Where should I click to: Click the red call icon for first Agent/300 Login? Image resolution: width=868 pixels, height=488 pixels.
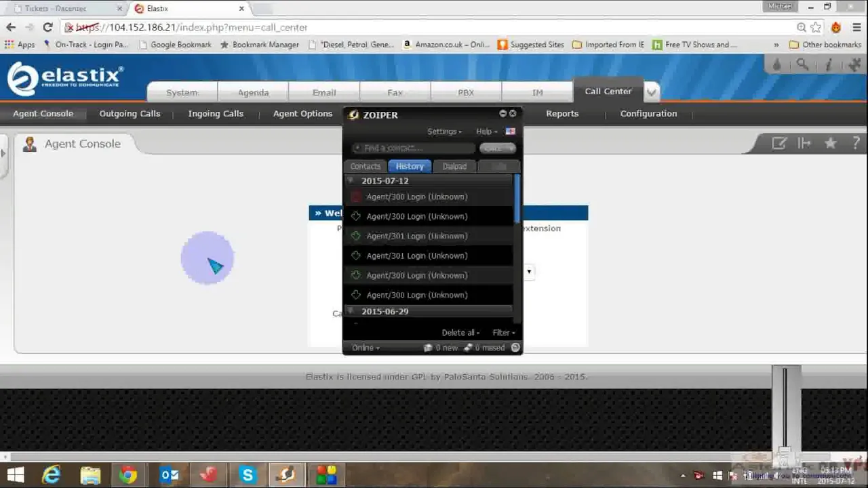tap(355, 197)
